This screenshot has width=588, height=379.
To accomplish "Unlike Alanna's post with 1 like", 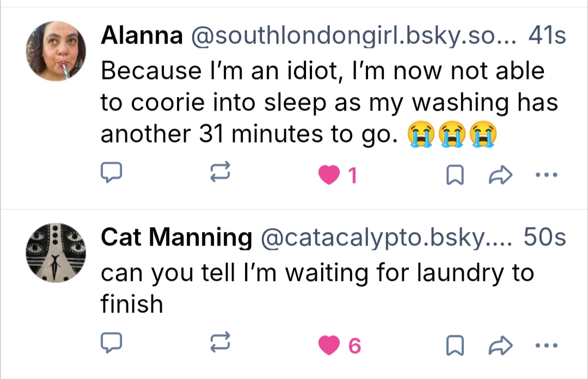I will point(329,175).
